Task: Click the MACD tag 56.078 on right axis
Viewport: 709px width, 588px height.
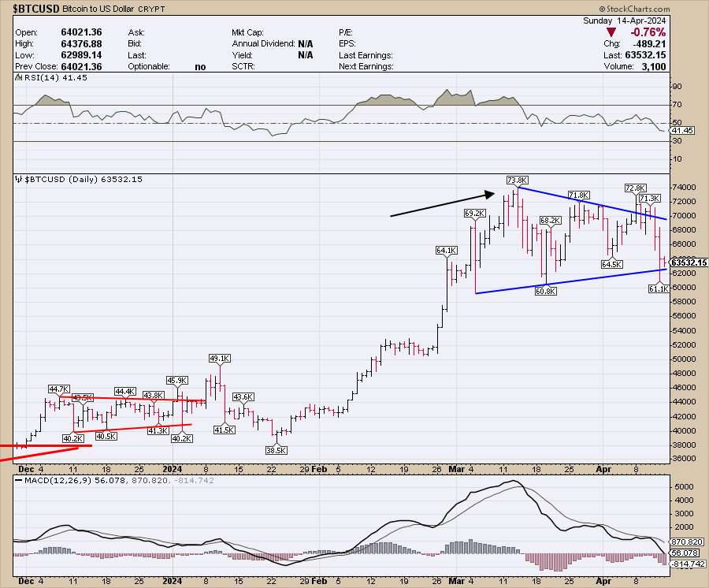Action: [x=685, y=553]
